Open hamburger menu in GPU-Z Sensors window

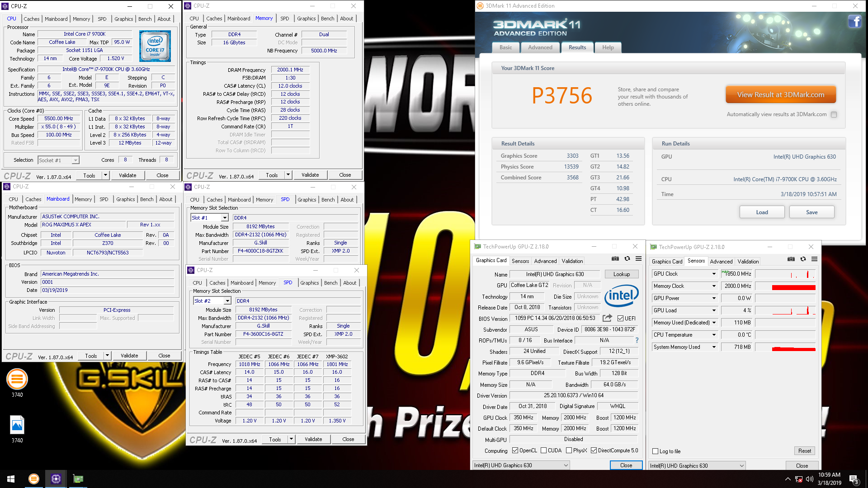click(x=814, y=259)
